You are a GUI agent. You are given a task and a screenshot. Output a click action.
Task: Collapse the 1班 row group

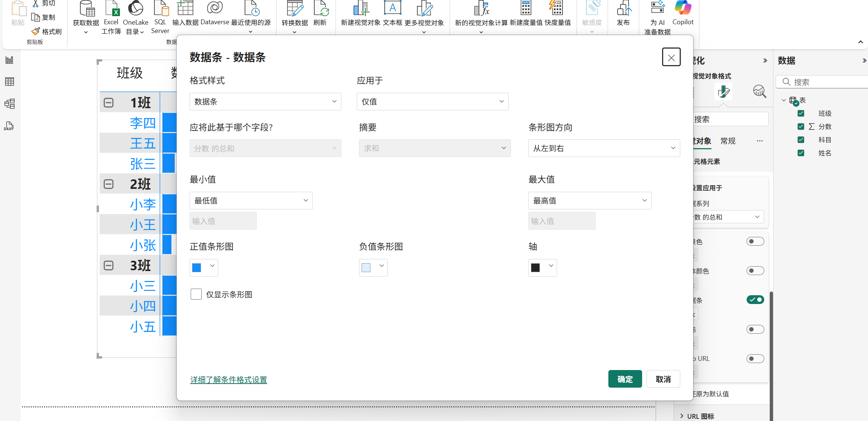[x=109, y=103]
